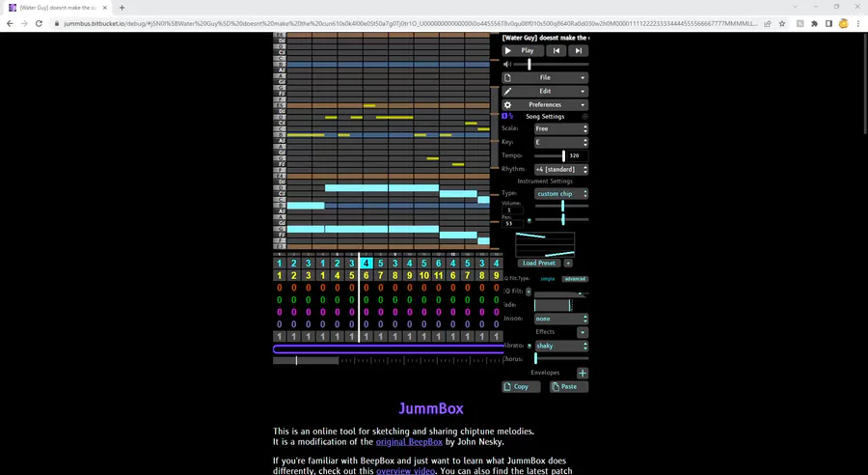The width and height of the screenshot is (868, 475).
Task: Click the purple Song Settings mode icon
Action: click(507, 117)
